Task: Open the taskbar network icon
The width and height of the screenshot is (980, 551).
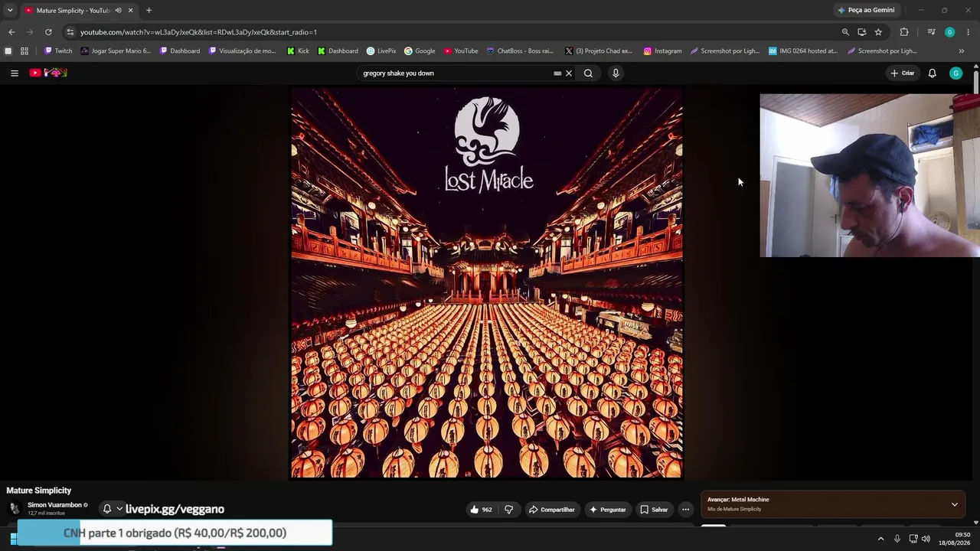Action: 913,539
